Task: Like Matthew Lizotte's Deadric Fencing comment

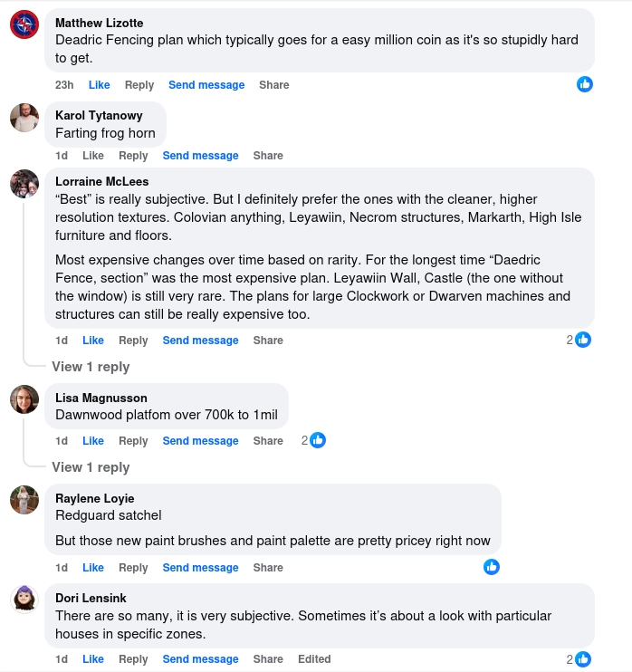Action: pos(99,85)
